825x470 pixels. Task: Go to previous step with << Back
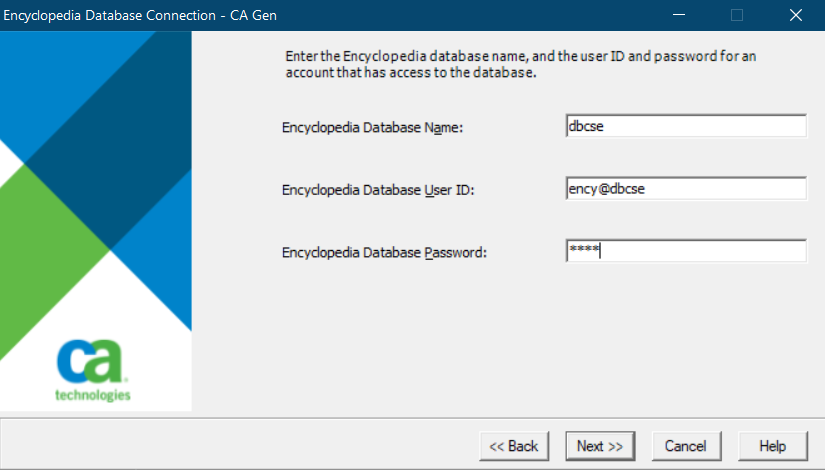coord(514,446)
